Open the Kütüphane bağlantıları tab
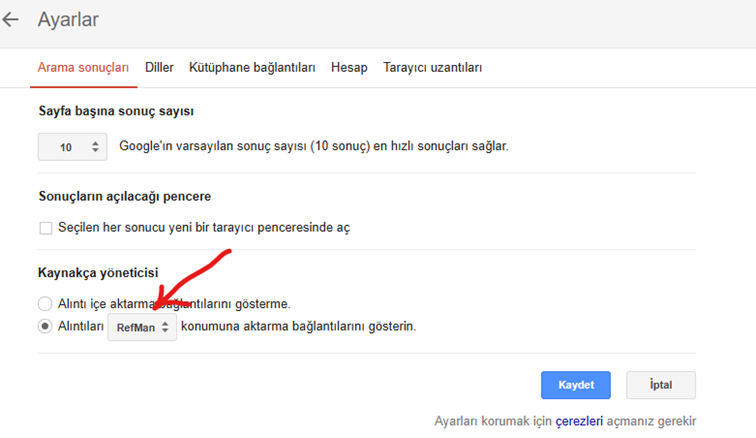This screenshot has height=438, width=756. pos(252,68)
